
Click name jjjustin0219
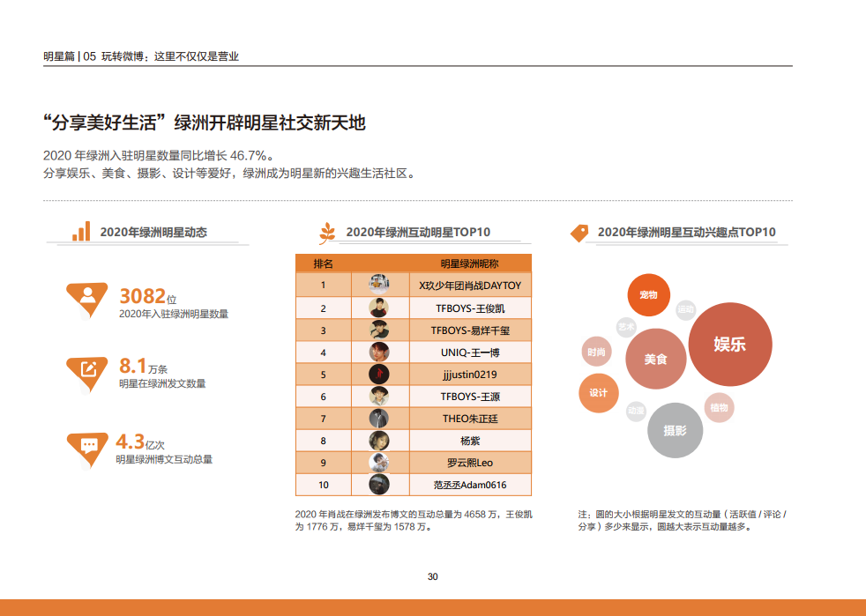[x=470, y=375]
